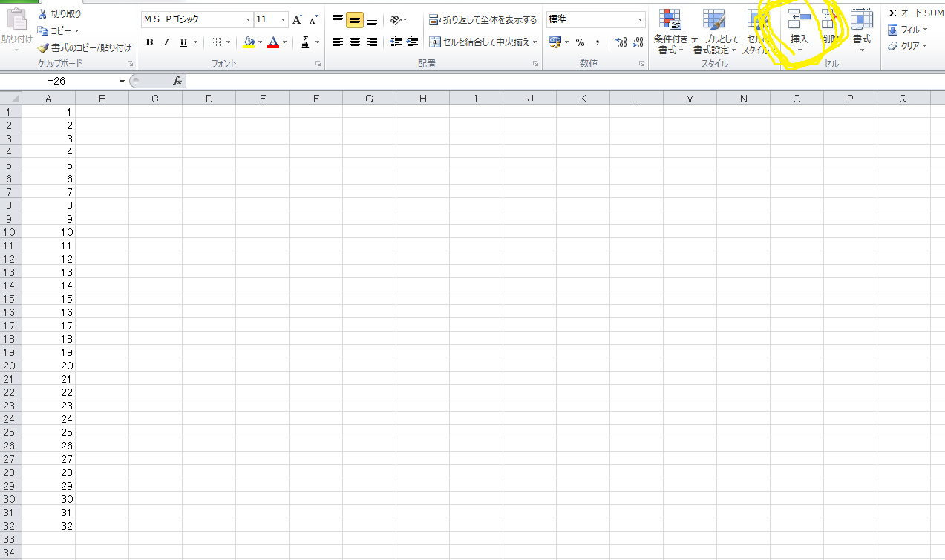Screen dimensions: 945x560
Task: Open the クリア (Clear) menu
Action: (x=909, y=46)
